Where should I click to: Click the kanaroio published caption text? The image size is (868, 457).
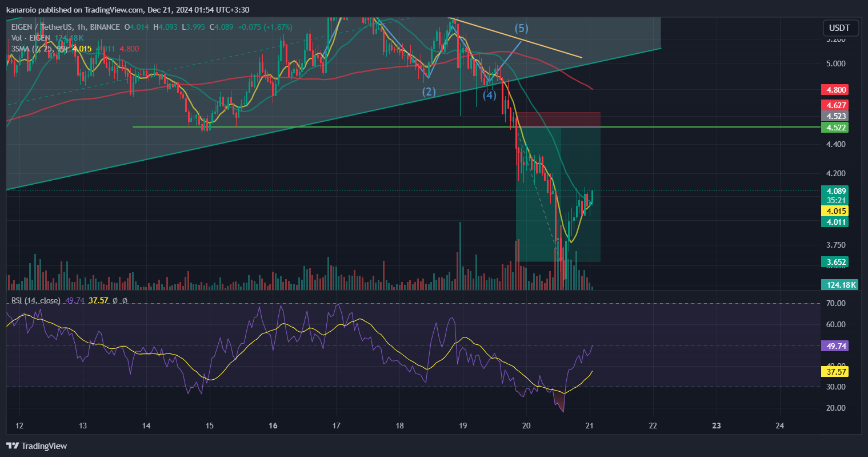point(127,10)
